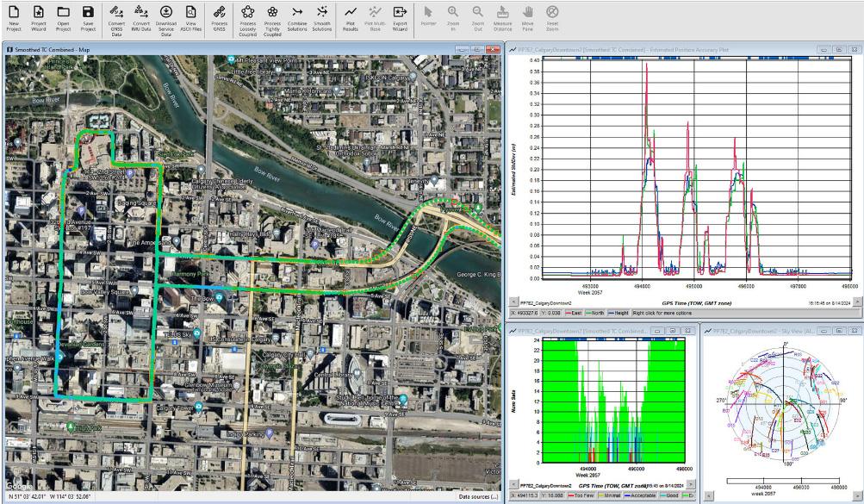Click right arrow below number of satellites plot
The width and height of the screenshot is (864, 504).
[x=691, y=485]
